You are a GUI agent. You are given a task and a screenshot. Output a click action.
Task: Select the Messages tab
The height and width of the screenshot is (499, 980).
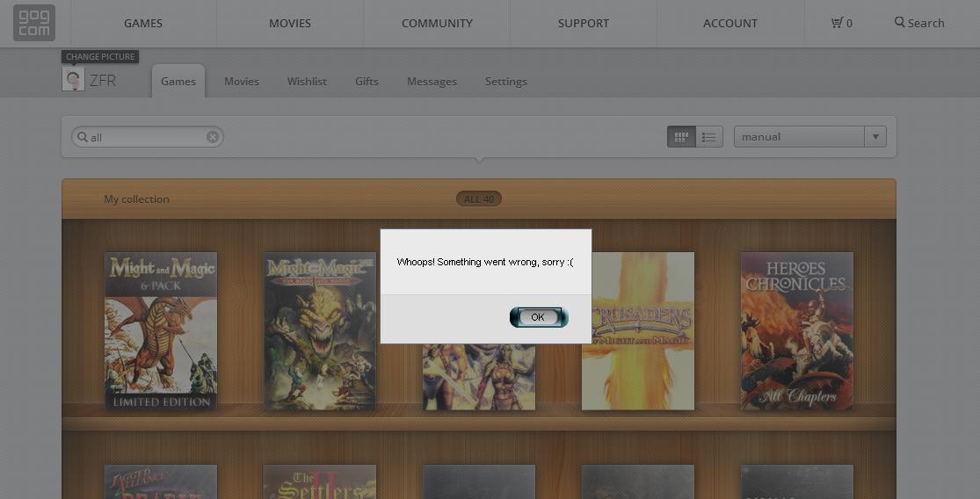coord(432,81)
